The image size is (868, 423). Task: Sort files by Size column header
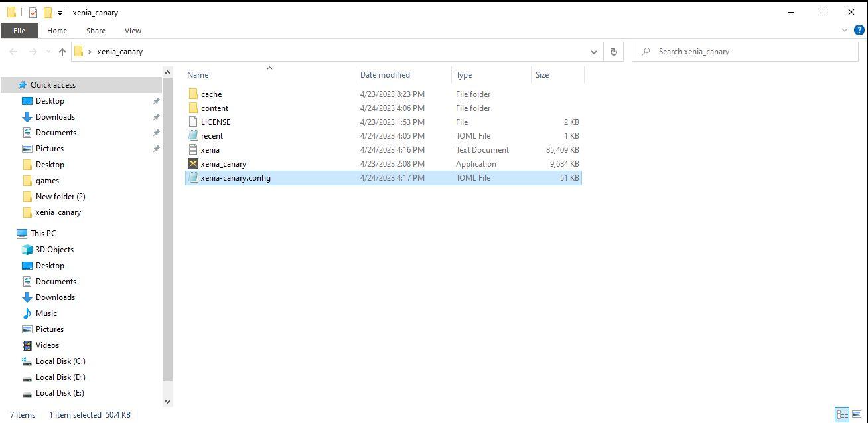(542, 75)
